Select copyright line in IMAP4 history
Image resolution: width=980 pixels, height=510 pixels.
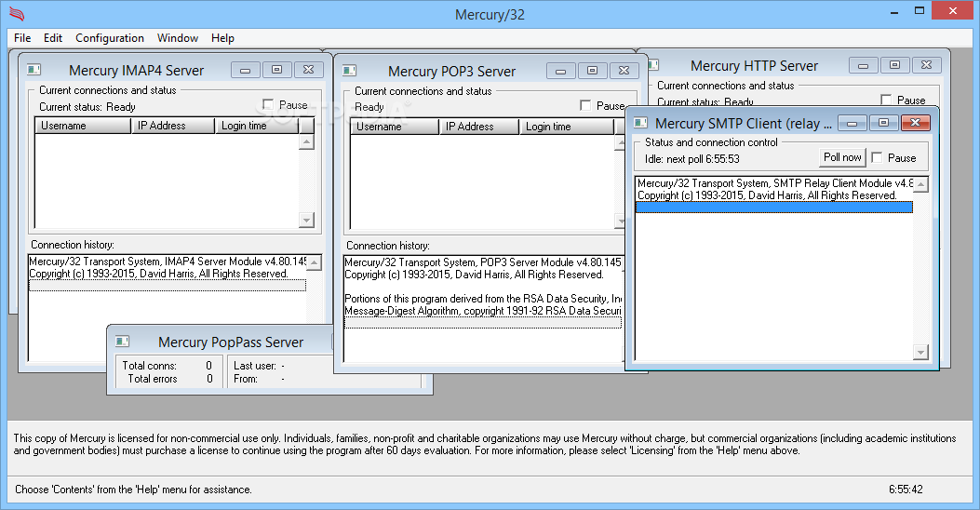(x=168, y=273)
